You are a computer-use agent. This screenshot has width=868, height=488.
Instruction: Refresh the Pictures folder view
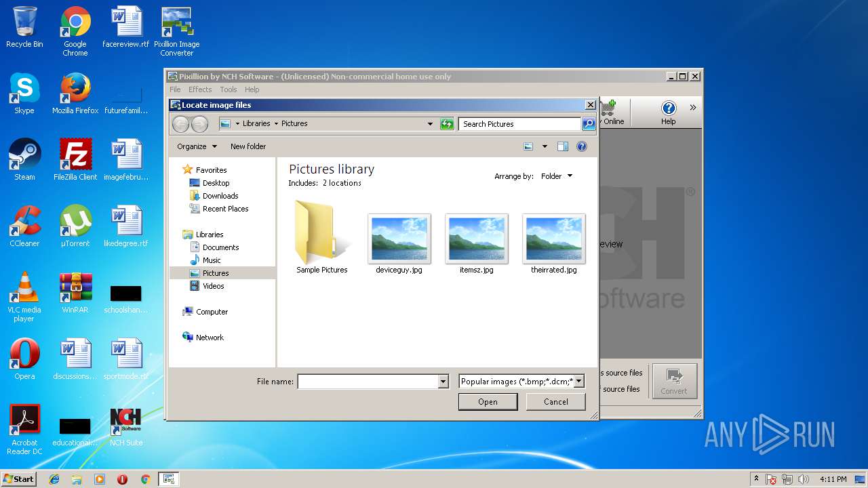coord(447,124)
